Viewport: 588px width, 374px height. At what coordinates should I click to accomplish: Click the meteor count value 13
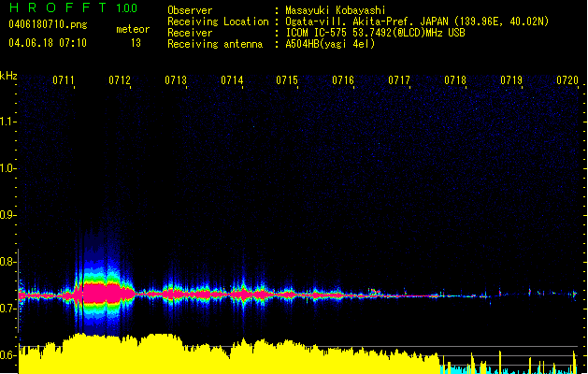(x=136, y=43)
